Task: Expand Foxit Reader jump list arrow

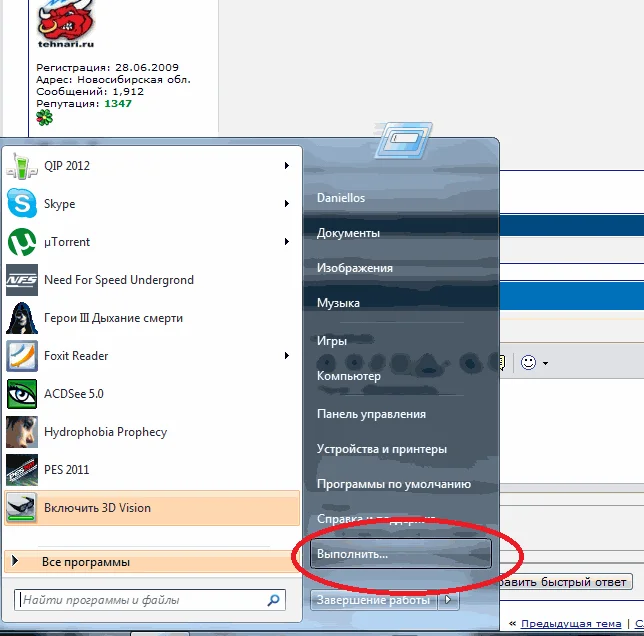Action: click(287, 356)
